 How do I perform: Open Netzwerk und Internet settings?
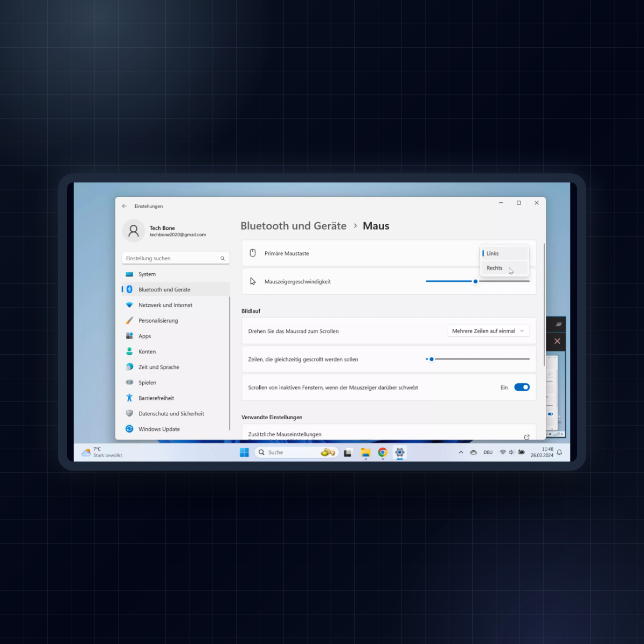click(175, 305)
